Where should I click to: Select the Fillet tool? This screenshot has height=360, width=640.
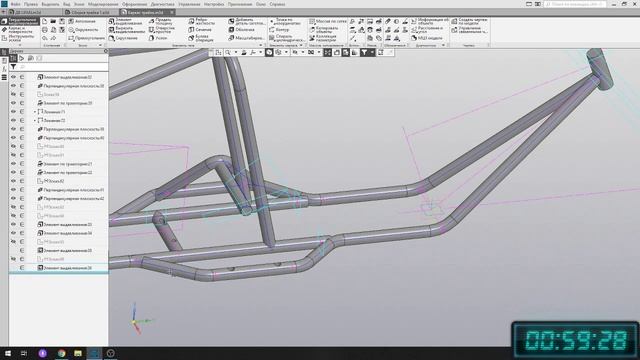tap(123, 38)
